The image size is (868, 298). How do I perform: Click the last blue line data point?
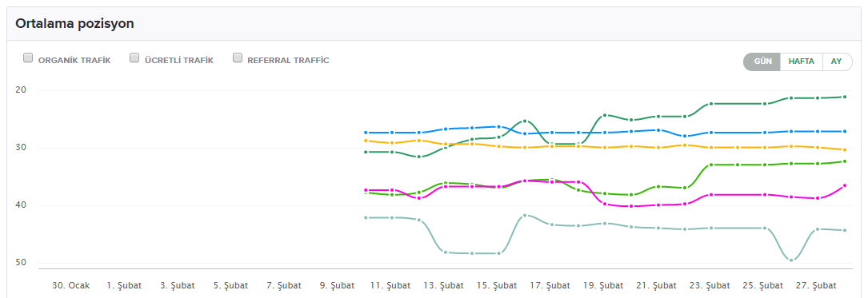tap(844, 131)
